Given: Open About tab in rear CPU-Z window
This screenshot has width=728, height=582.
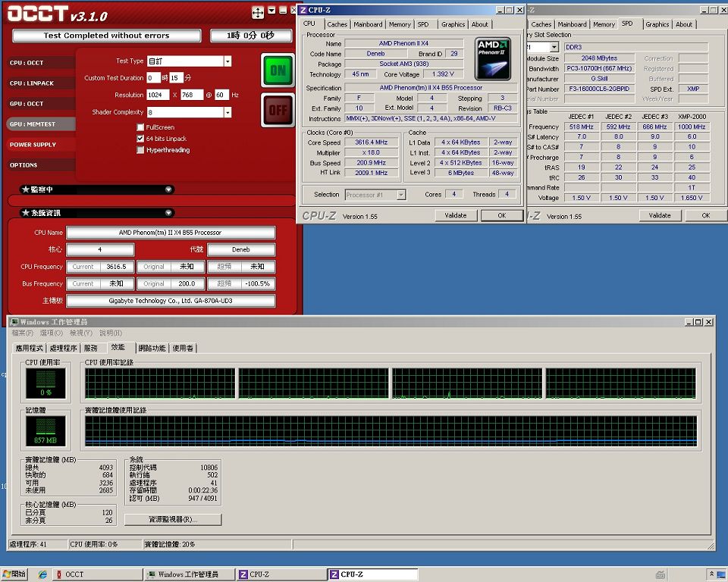Looking at the screenshot, I should click(684, 24).
